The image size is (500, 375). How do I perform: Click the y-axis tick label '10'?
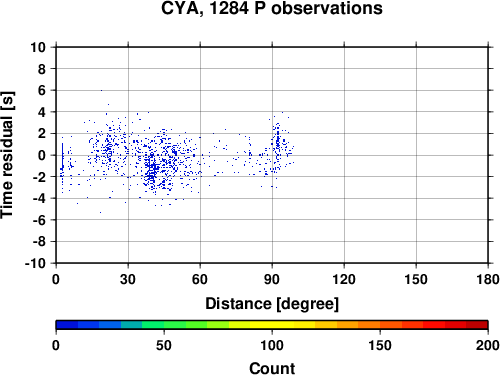tap(38, 47)
